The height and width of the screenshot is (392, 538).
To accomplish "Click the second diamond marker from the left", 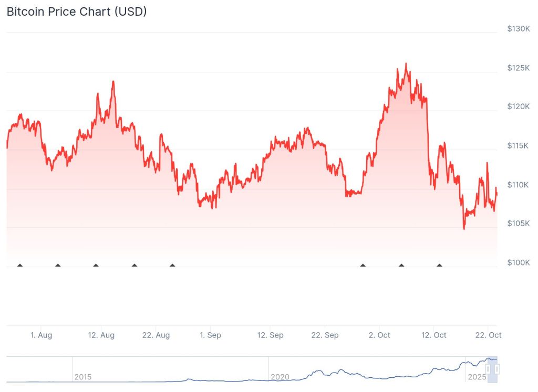I will coord(58,265).
